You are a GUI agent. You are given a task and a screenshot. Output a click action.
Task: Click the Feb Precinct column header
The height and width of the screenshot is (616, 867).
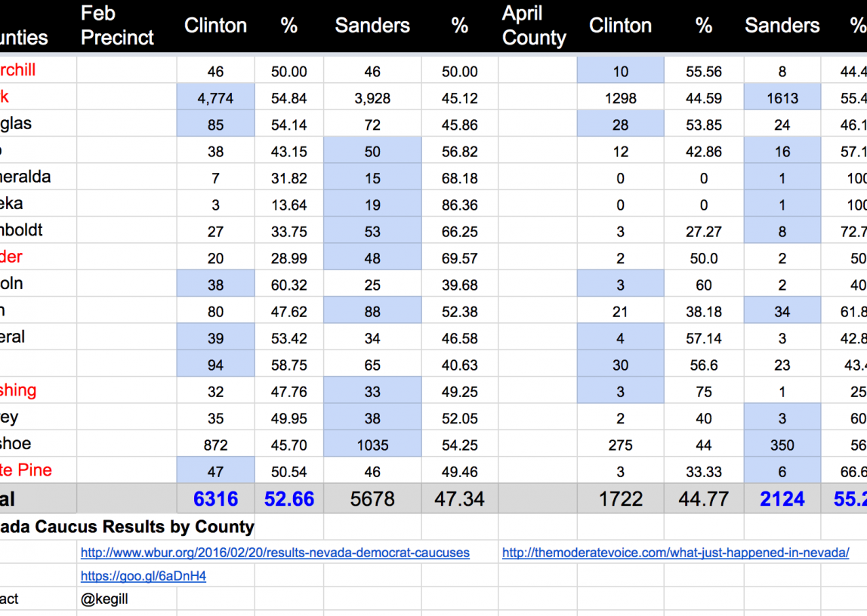pyautogui.click(x=117, y=26)
